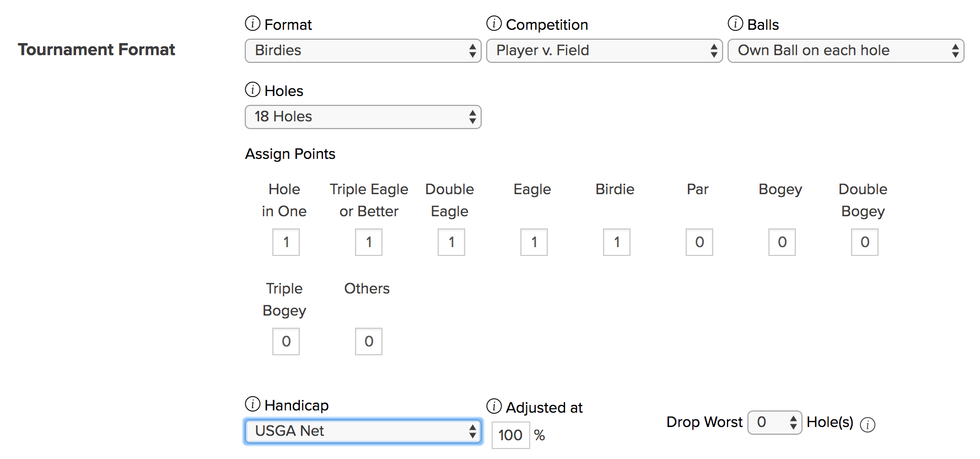Click the info icon next to Format

(x=252, y=24)
